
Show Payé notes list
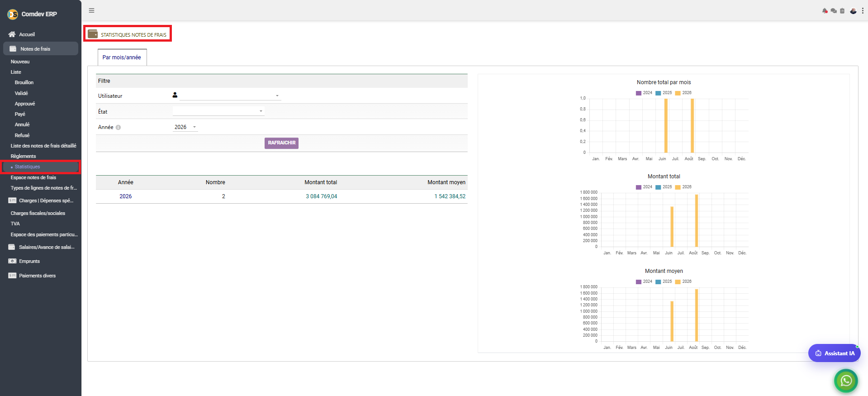point(20,114)
